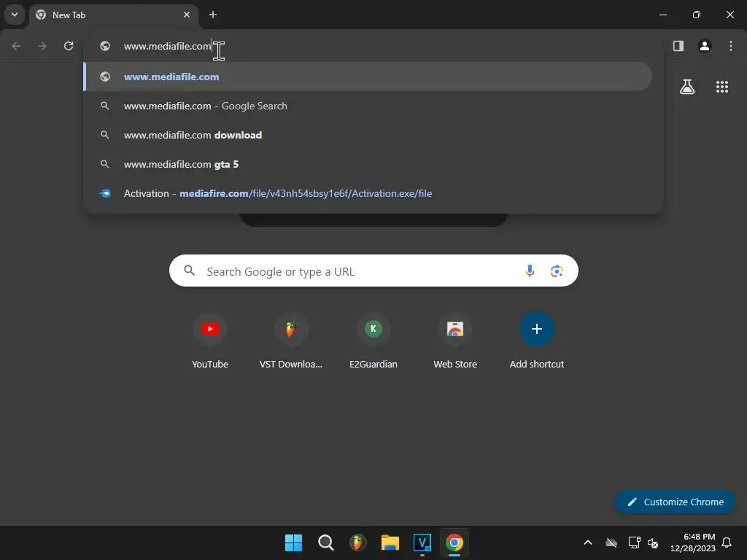
Task: Start voice search with microphone icon
Action: [x=530, y=271]
